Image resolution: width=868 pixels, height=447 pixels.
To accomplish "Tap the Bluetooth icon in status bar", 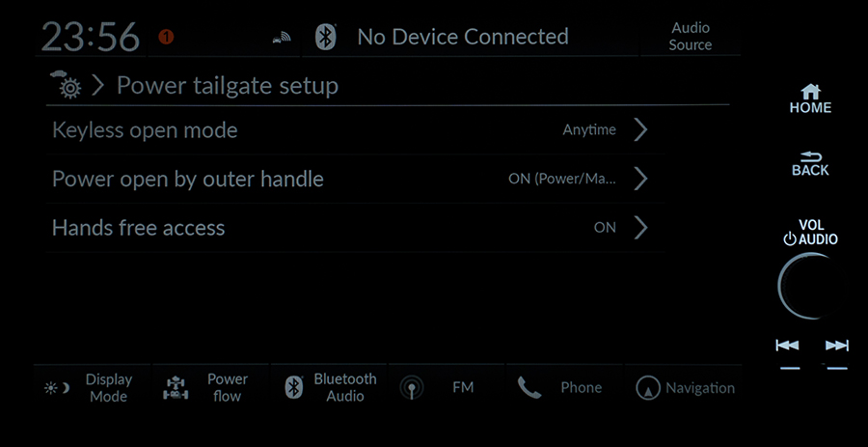I will coord(326,37).
